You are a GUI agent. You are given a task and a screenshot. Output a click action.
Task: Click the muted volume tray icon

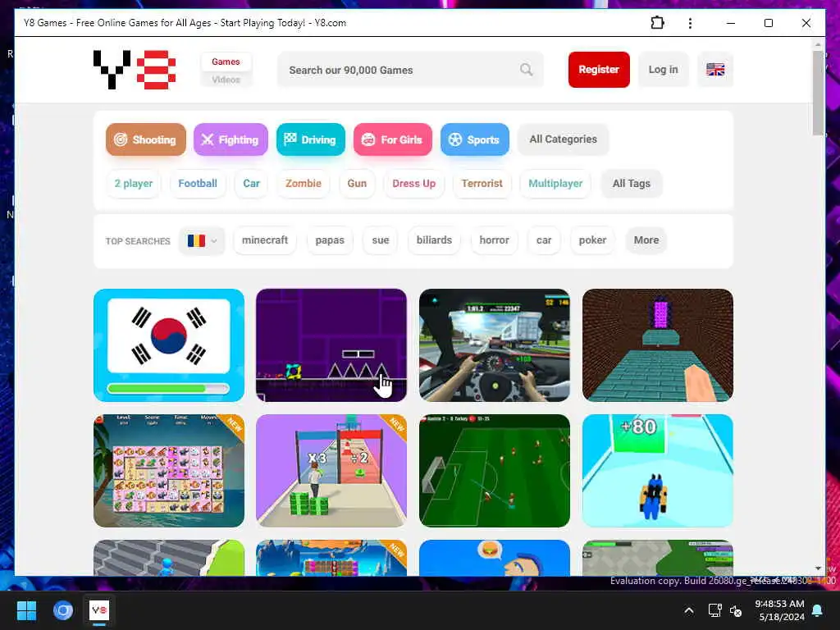click(736, 610)
